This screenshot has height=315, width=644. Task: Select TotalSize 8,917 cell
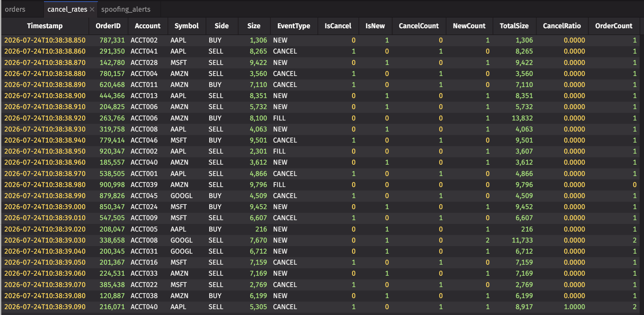pyautogui.click(x=514, y=307)
